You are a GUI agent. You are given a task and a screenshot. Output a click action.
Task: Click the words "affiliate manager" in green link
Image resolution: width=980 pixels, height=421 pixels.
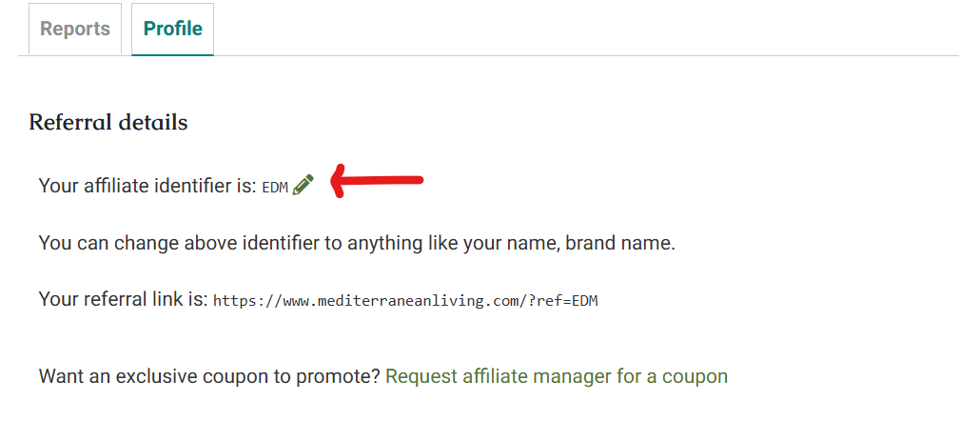[x=540, y=376]
